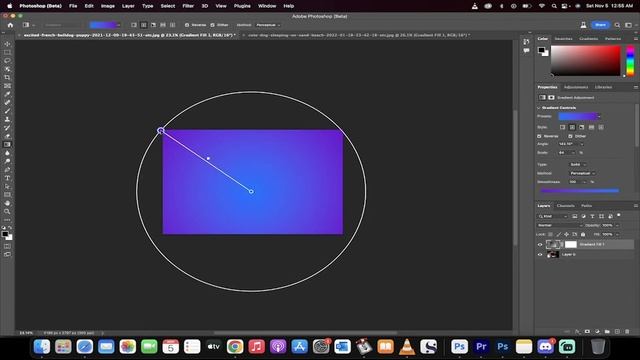Enable Dither in Properties panel
Screen dimensions: 640x360
570,136
